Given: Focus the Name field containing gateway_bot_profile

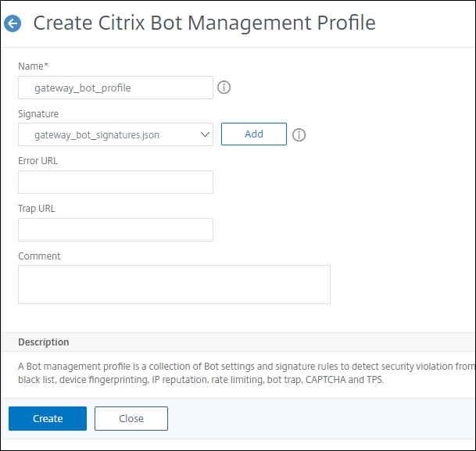Looking at the screenshot, I should coord(115,88).
